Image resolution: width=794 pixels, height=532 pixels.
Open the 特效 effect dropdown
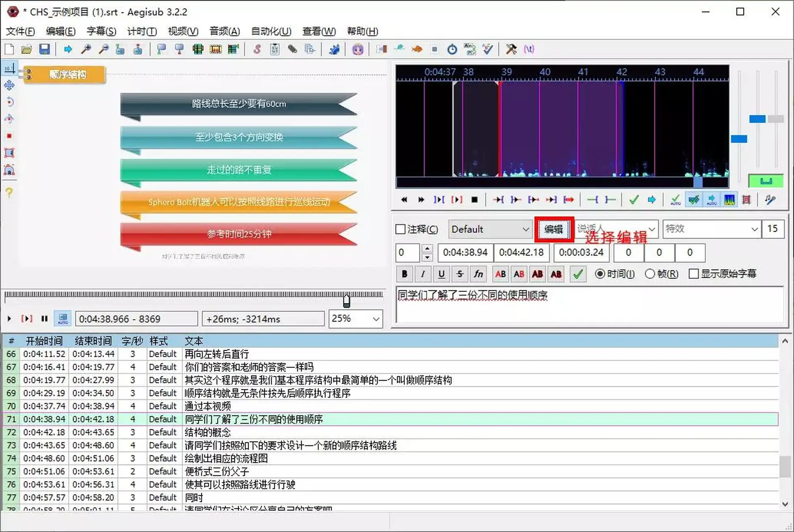click(x=711, y=229)
